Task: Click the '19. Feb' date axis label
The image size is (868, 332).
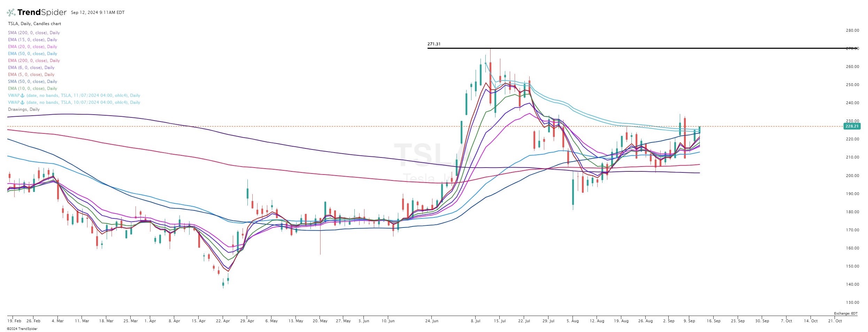Action: (x=14, y=321)
